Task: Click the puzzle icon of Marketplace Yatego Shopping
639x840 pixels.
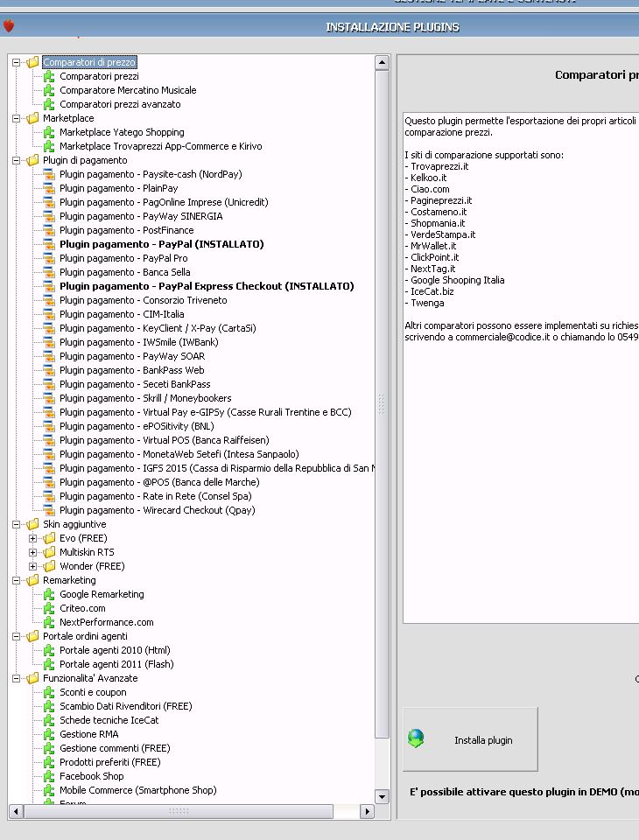Action: point(49,132)
